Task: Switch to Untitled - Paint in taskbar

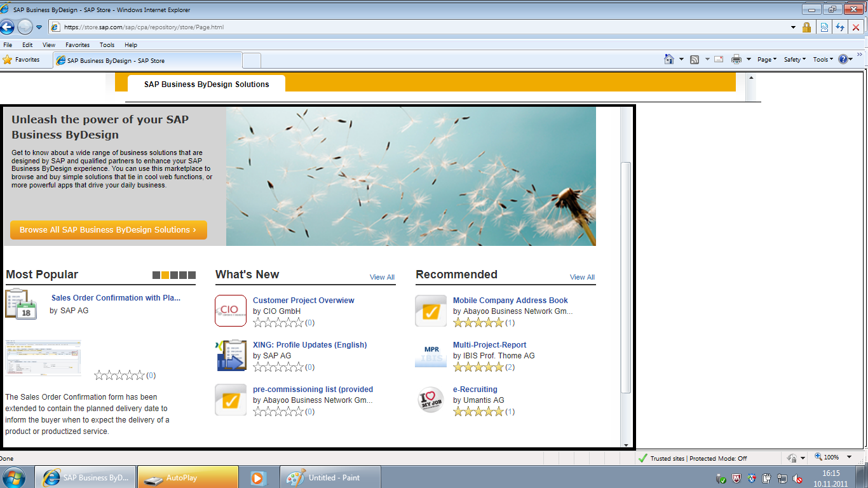Action: pos(330,477)
